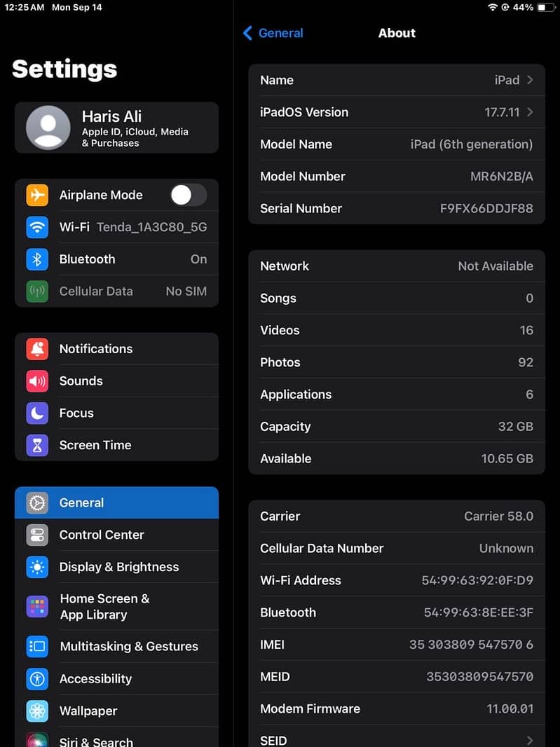Tap the Notifications bell icon
The image size is (560, 747).
[x=37, y=349]
